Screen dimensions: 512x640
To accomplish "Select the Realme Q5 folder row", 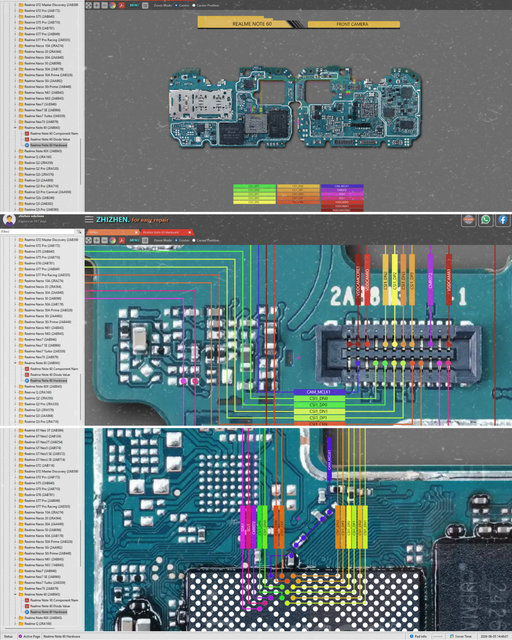I will pyautogui.click(x=38, y=203).
